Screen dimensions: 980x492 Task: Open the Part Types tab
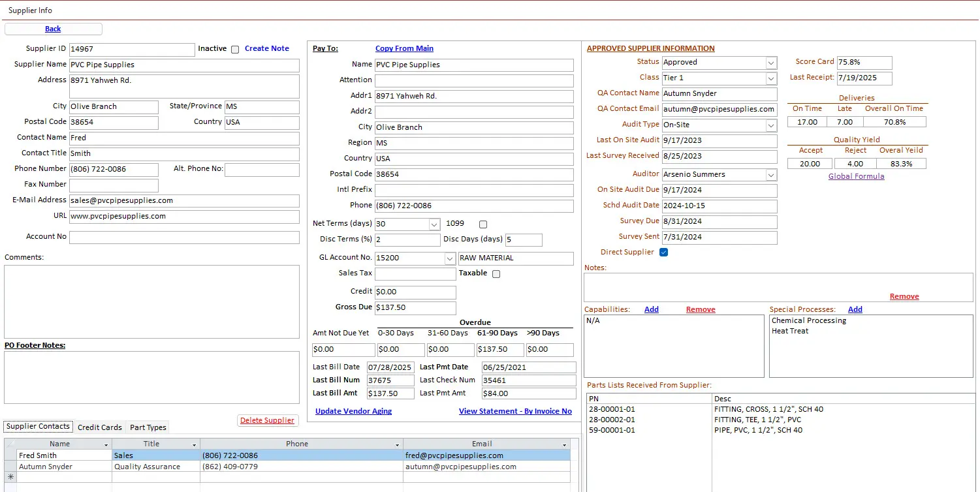pyautogui.click(x=148, y=427)
